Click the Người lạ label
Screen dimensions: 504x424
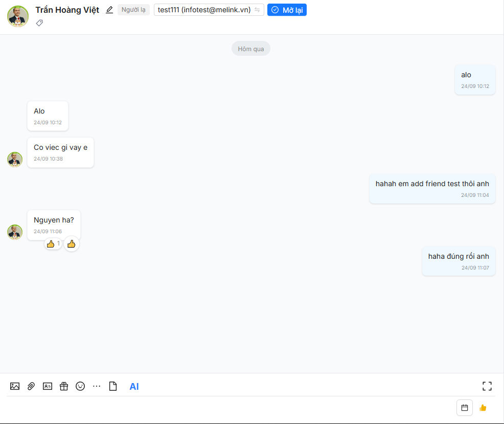133,10
